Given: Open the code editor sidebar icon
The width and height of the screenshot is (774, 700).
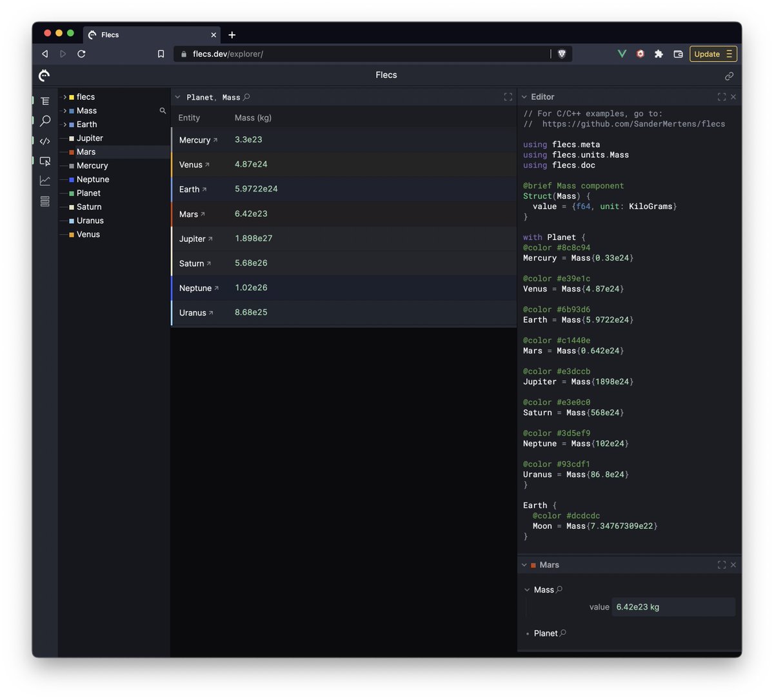Looking at the screenshot, I should click(45, 141).
